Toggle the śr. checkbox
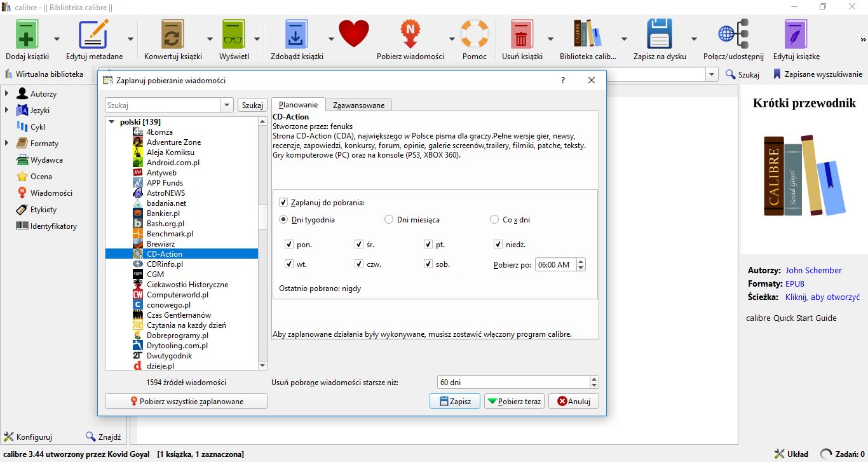Viewport: 868px width, 462px height. tap(360, 244)
